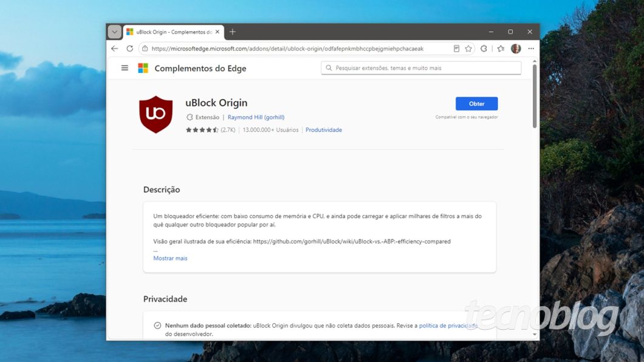644x362 pixels.
Task: Open the Extensions puzzle icon
Action: [484, 49]
